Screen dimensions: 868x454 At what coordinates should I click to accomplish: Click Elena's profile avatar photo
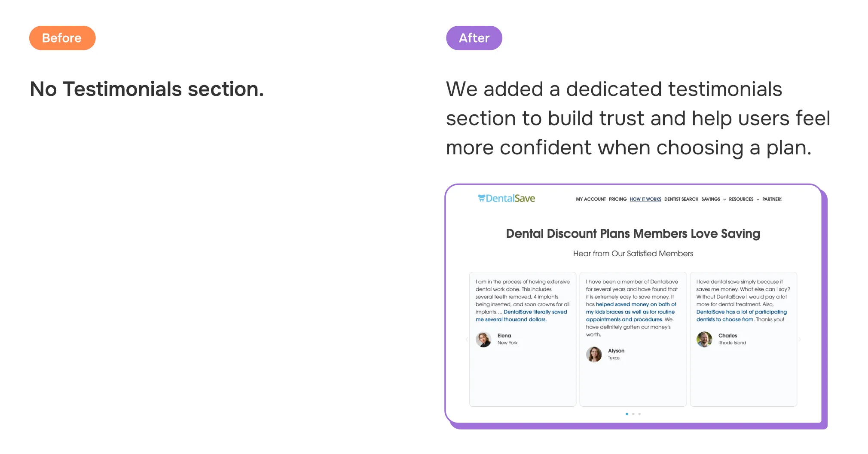483,339
